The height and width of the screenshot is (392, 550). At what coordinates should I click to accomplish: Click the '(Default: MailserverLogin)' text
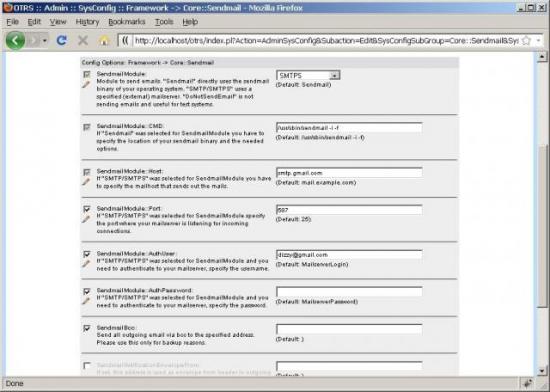[312, 264]
